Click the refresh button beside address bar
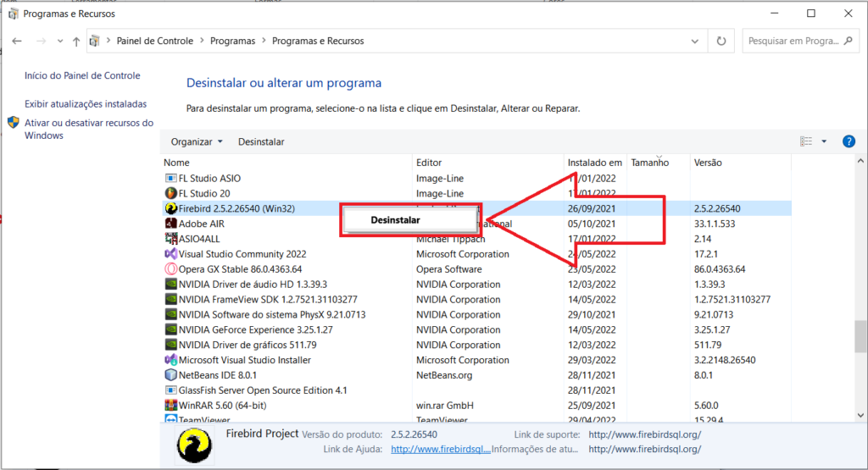 721,41
